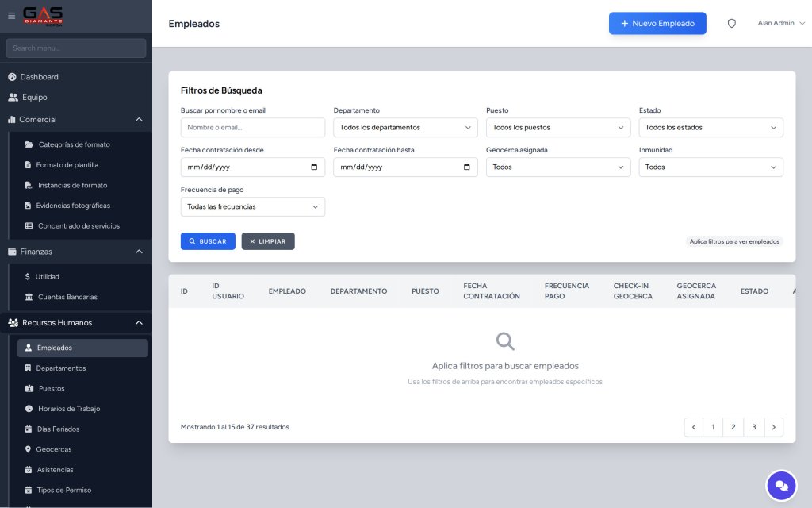Click the next page arrow
Viewport: 812px width, 508px height.
tap(774, 427)
